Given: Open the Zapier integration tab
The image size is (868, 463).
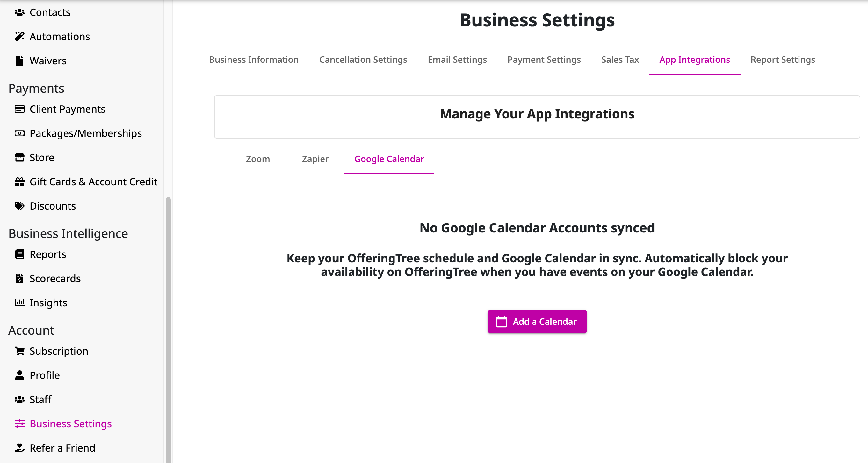Looking at the screenshot, I should point(315,159).
